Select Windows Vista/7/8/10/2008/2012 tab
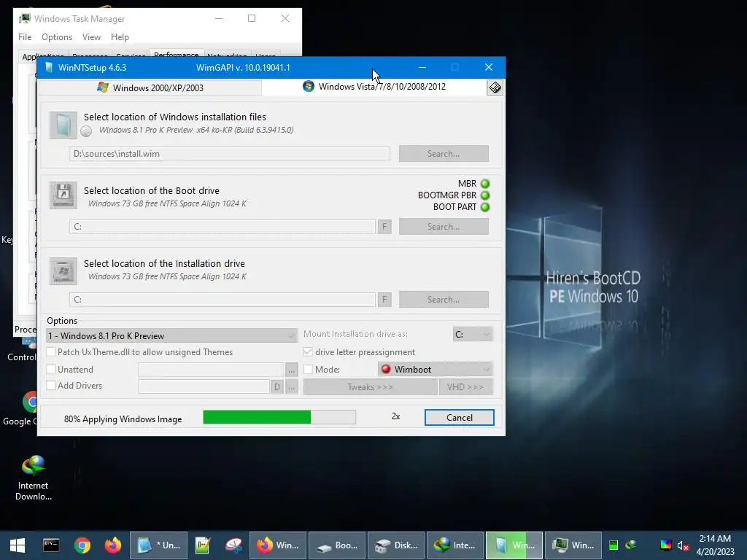 [x=374, y=87]
